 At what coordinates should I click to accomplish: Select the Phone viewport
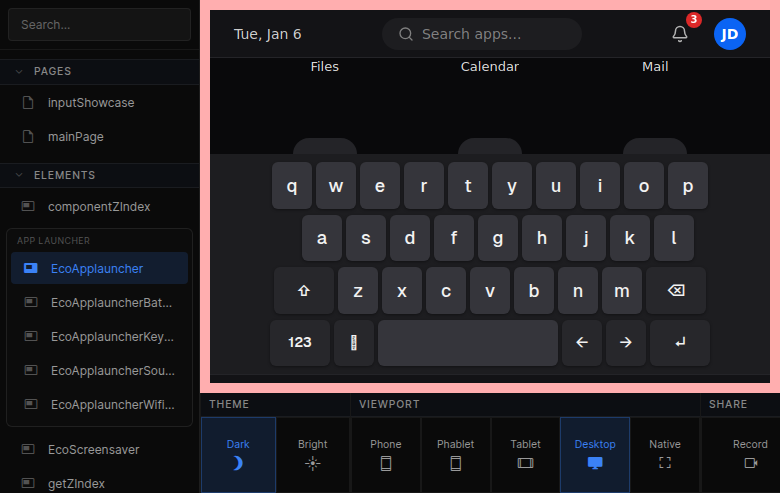(x=386, y=454)
